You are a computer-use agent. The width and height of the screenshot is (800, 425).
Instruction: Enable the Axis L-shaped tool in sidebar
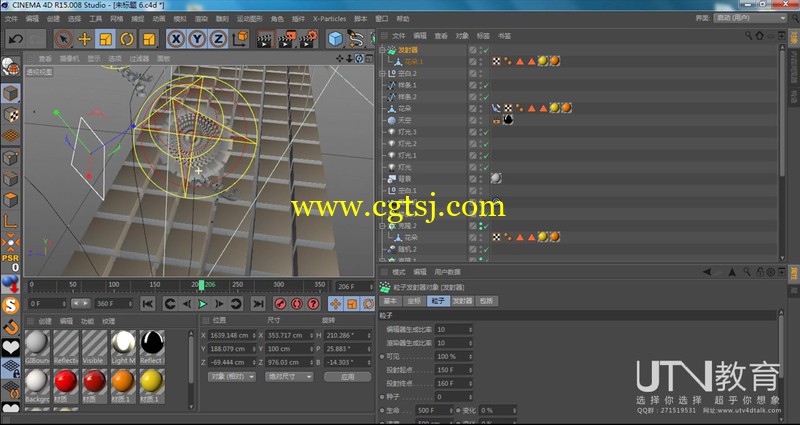(11, 221)
